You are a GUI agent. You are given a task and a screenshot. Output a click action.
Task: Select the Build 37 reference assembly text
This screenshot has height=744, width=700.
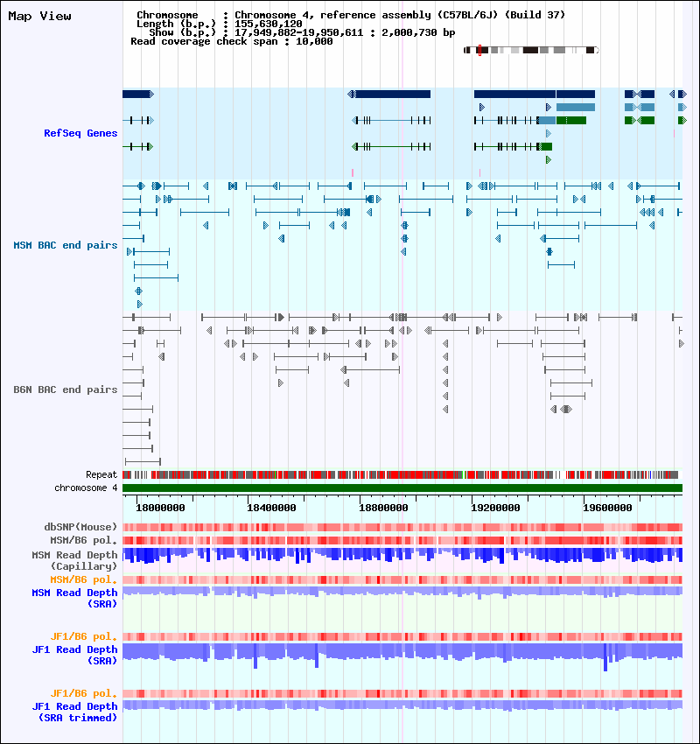tap(535, 15)
